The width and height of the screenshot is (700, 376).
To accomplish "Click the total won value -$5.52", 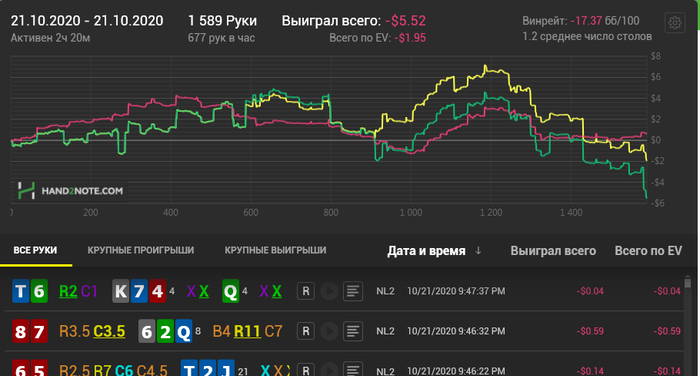I will click(x=405, y=21).
